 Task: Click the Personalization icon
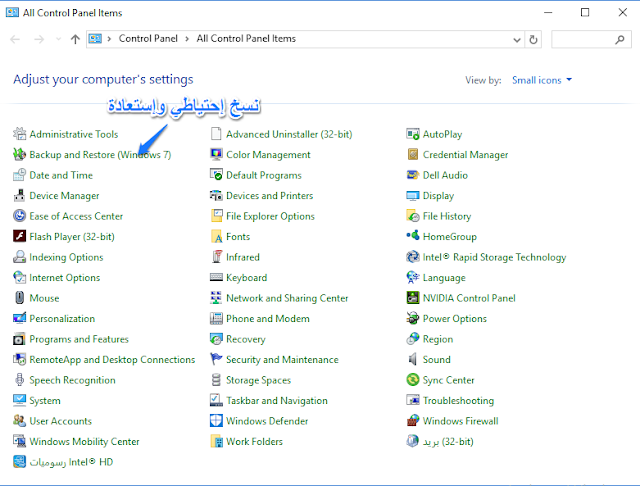coord(19,318)
